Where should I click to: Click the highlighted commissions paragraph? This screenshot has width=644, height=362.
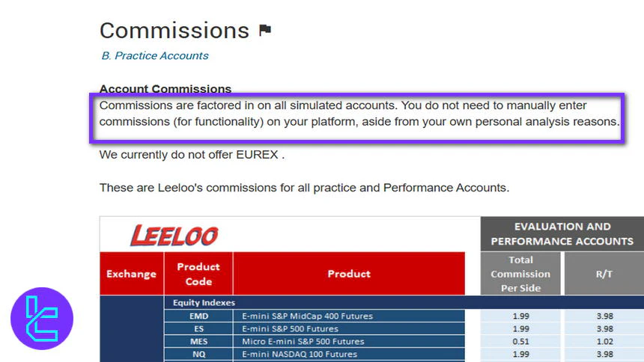pos(358,114)
